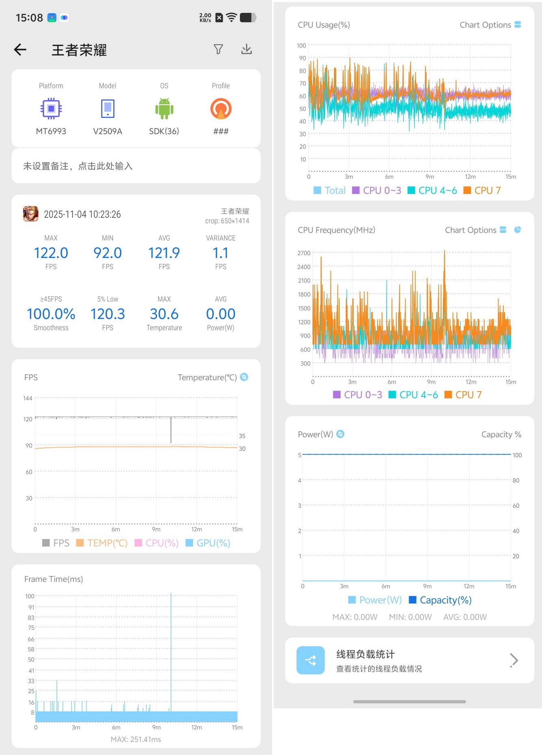Tap the blue thread load statistics icon

point(311,660)
